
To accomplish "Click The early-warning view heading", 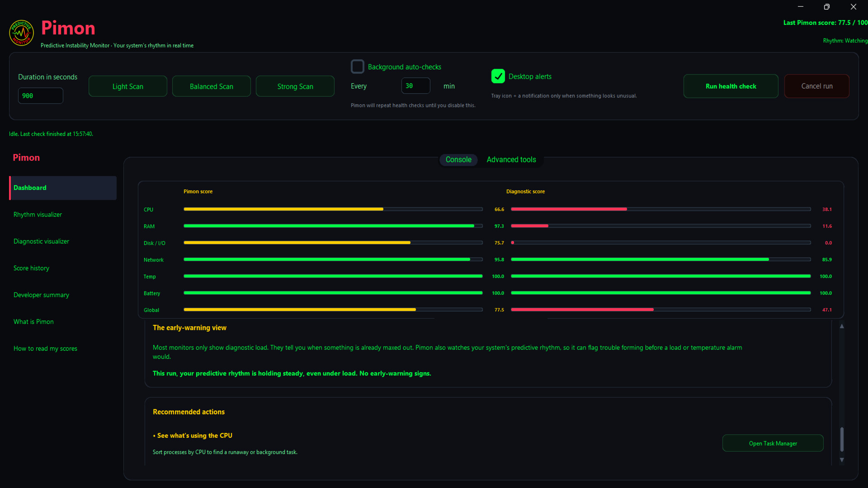I will [x=189, y=328].
